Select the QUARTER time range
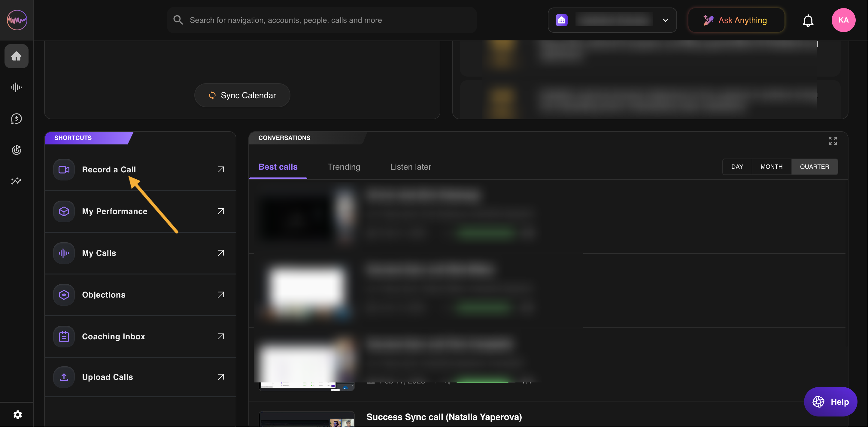 pos(814,167)
